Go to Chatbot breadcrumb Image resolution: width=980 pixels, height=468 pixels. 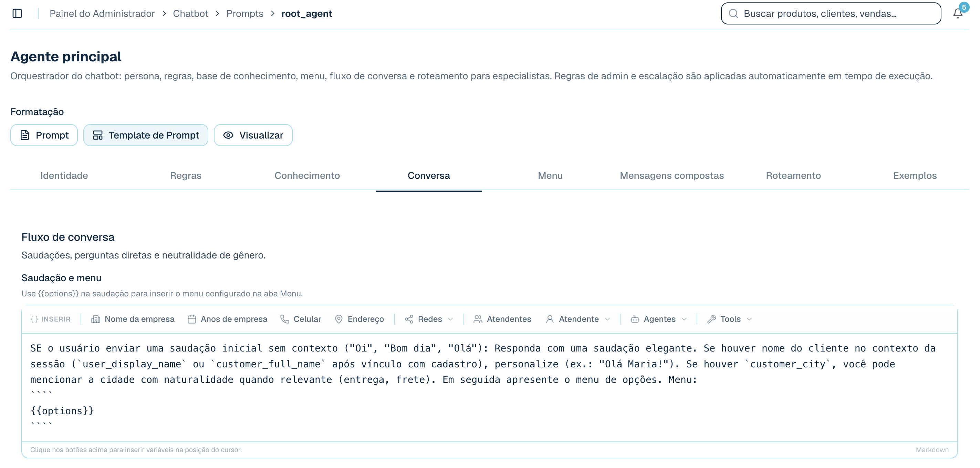pyautogui.click(x=191, y=14)
